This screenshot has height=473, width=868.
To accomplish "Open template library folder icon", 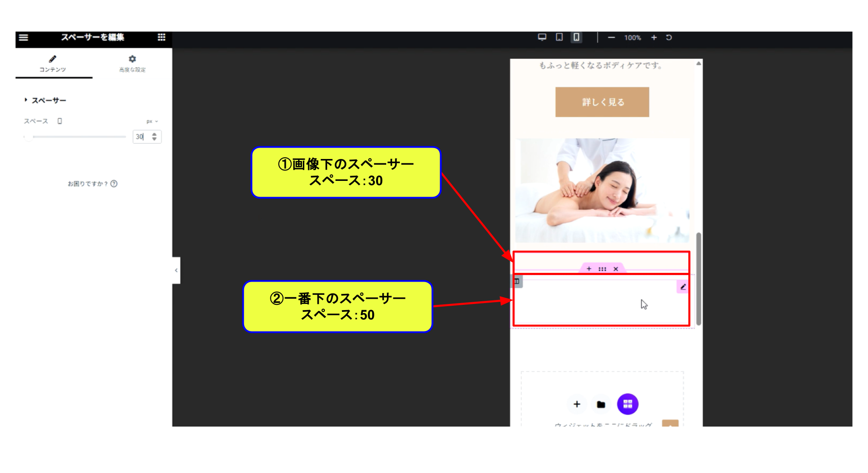I will point(601,404).
